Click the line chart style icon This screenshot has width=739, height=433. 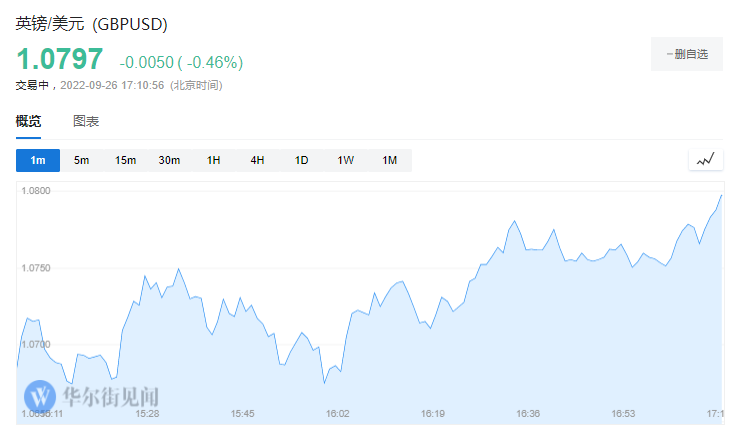705,160
